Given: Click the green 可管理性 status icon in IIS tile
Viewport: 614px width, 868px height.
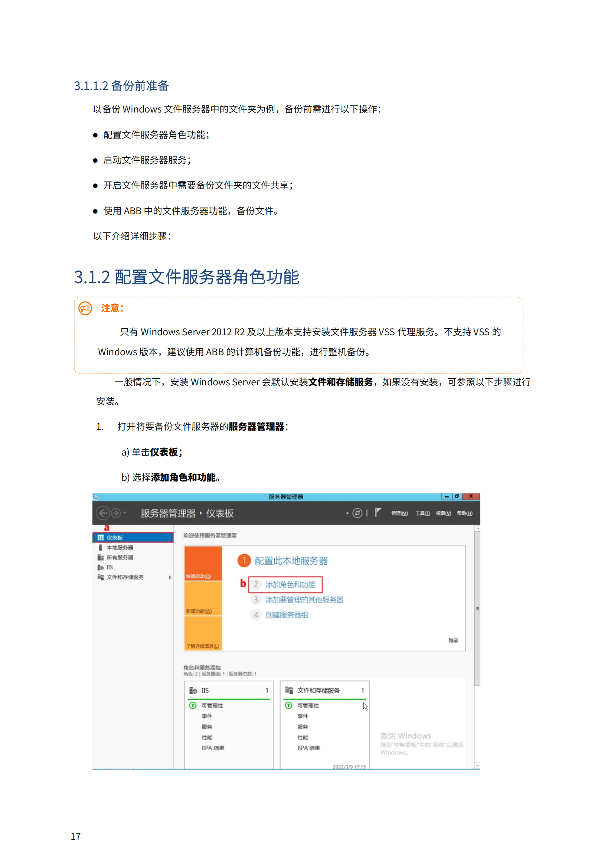Looking at the screenshot, I should pyautogui.click(x=193, y=705).
